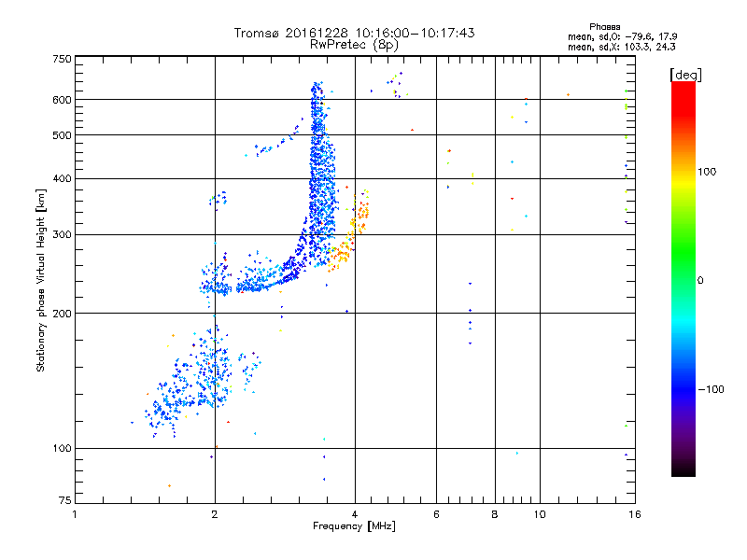Click the colorbar tick label '0'
The image size is (747, 560).
click(x=699, y=281)
